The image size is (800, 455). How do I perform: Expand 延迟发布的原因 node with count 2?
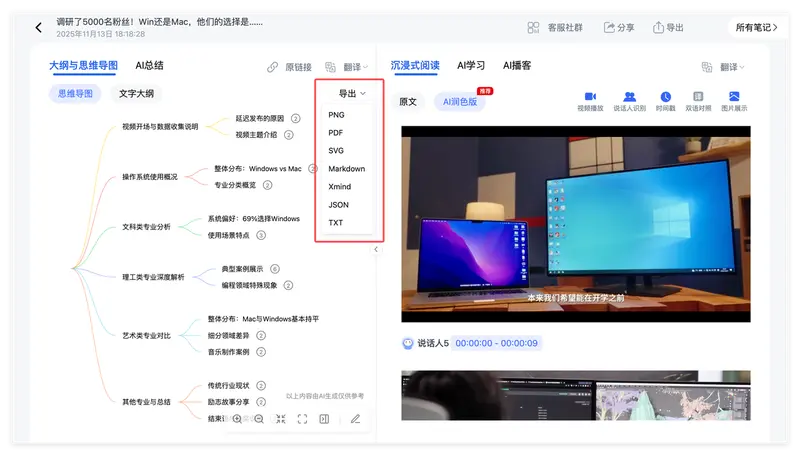click(295, 118)
